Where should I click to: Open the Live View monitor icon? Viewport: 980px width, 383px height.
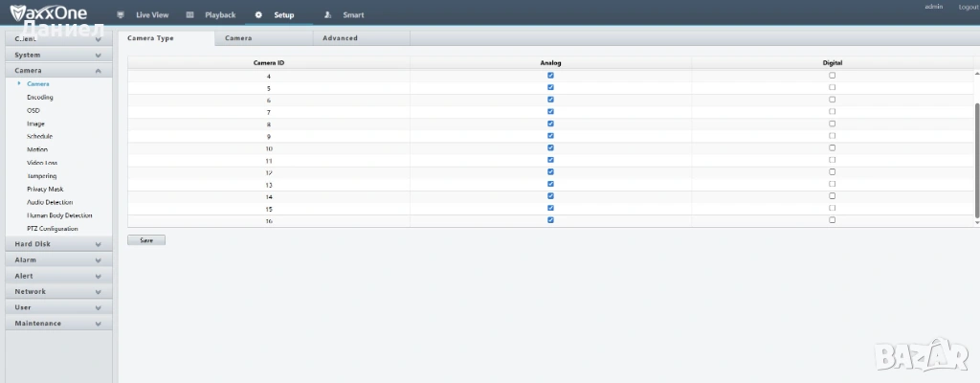click(120, 15)
